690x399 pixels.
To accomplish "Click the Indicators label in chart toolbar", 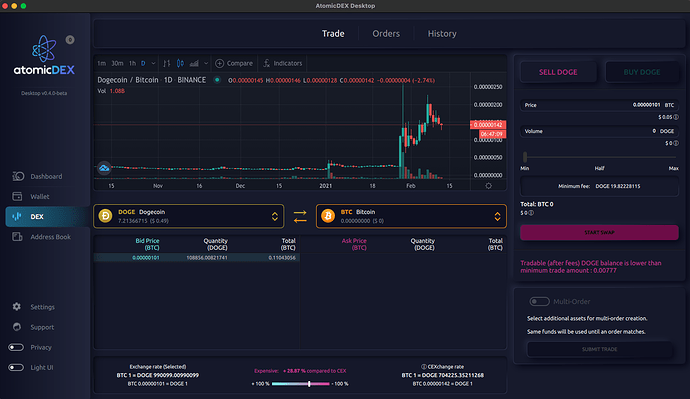I will [288, 63].
